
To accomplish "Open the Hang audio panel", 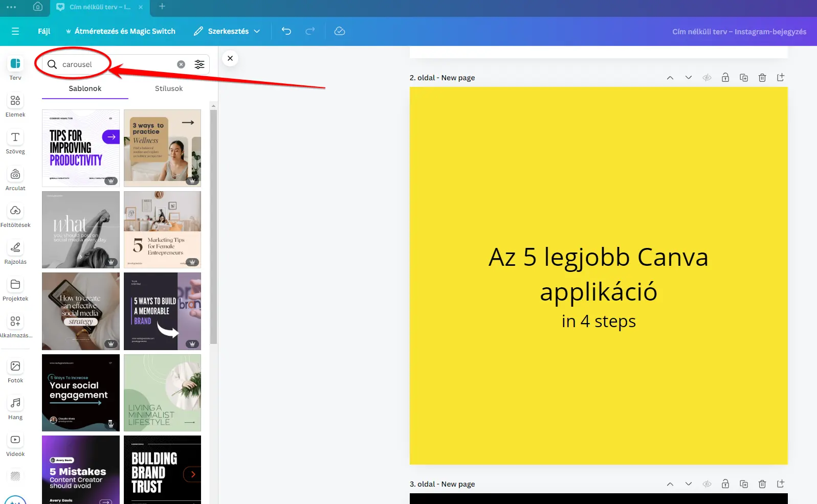I will click(x=15, y=408).
